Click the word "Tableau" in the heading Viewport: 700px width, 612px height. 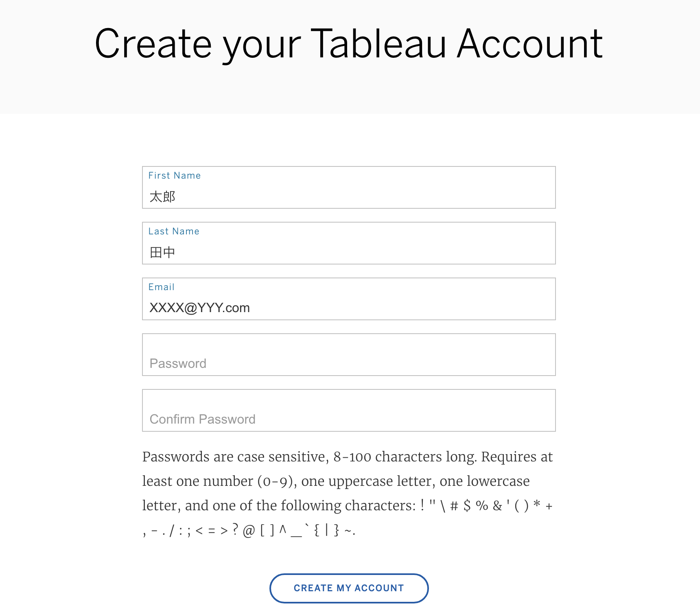point(381,44)
